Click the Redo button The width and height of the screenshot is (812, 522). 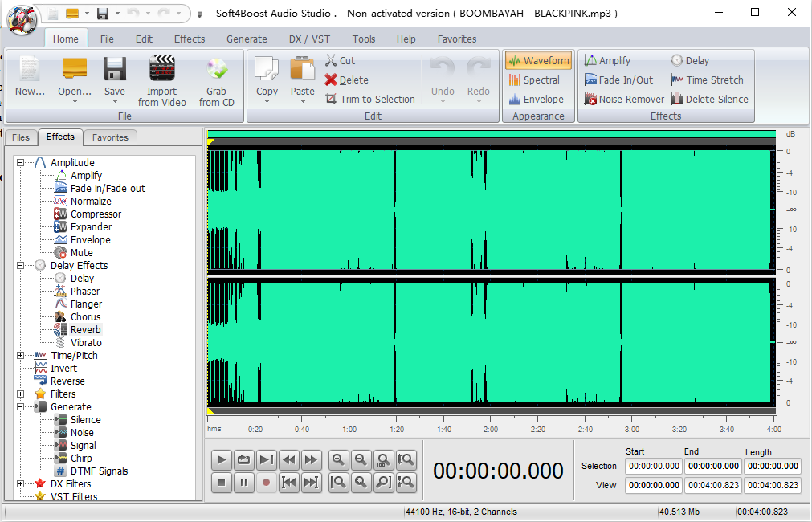478,80
